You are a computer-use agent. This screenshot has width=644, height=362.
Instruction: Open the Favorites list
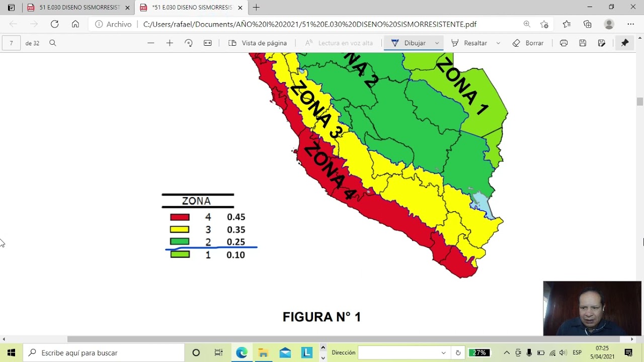tap(567, 24)
